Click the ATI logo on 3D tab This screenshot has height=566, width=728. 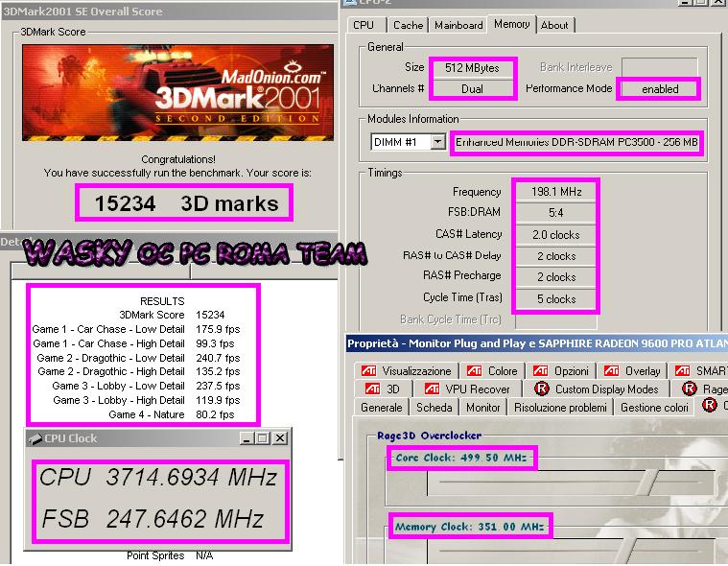(372, 389)
